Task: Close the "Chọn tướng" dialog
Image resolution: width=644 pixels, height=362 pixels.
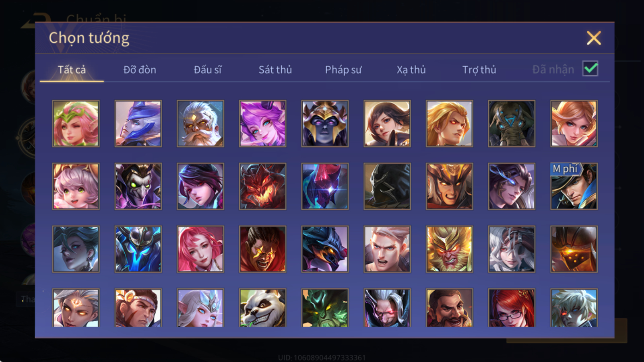Action: [x=594, y=38]
